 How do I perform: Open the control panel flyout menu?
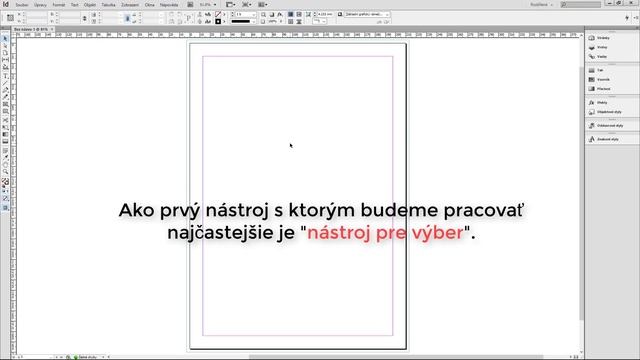pos(635,18)
